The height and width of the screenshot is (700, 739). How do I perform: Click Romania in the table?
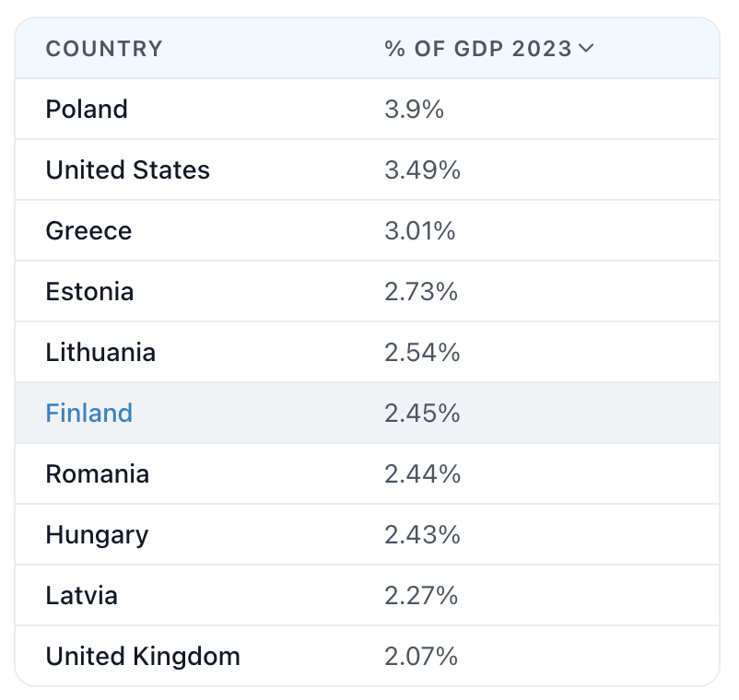tap(97, 473)
